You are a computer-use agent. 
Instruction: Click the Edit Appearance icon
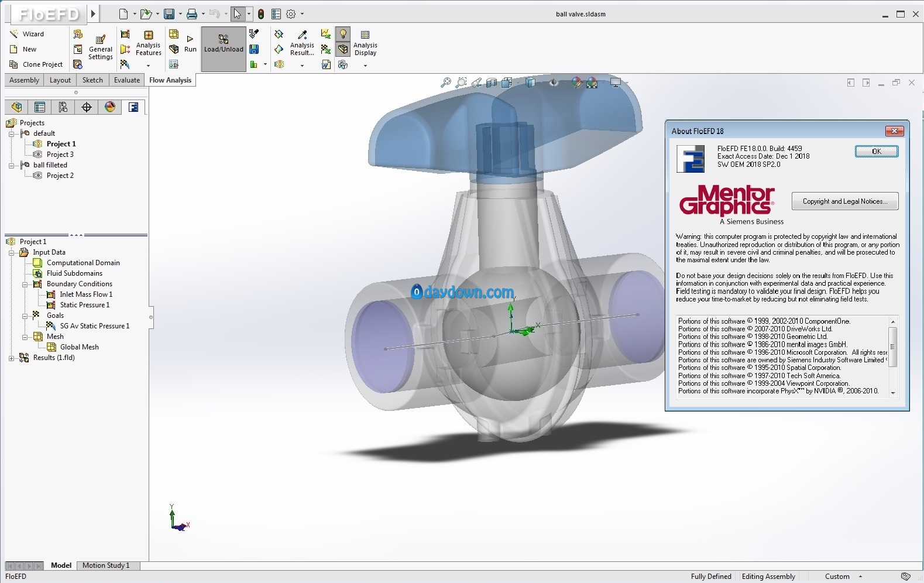[x=577, y=83]
